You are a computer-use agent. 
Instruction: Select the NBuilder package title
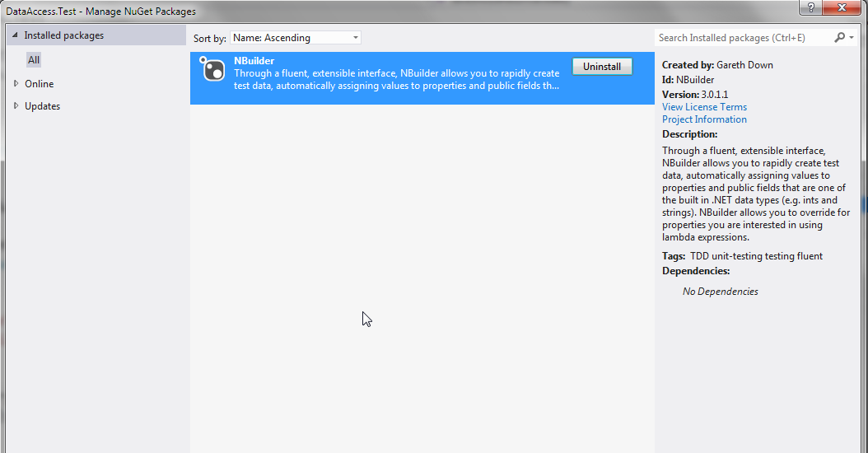[x=254, y=61]
